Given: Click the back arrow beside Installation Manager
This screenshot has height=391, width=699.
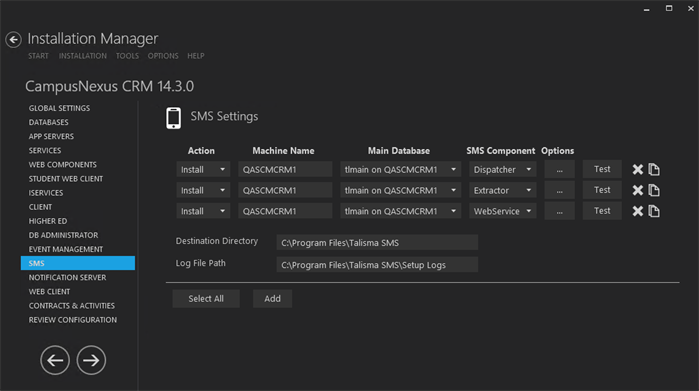Looking at the screenshot, I should click(13, 40).
